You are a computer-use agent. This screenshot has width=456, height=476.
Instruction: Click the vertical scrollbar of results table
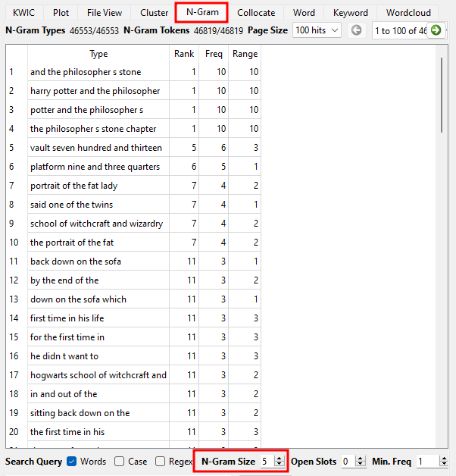(442, 95)
